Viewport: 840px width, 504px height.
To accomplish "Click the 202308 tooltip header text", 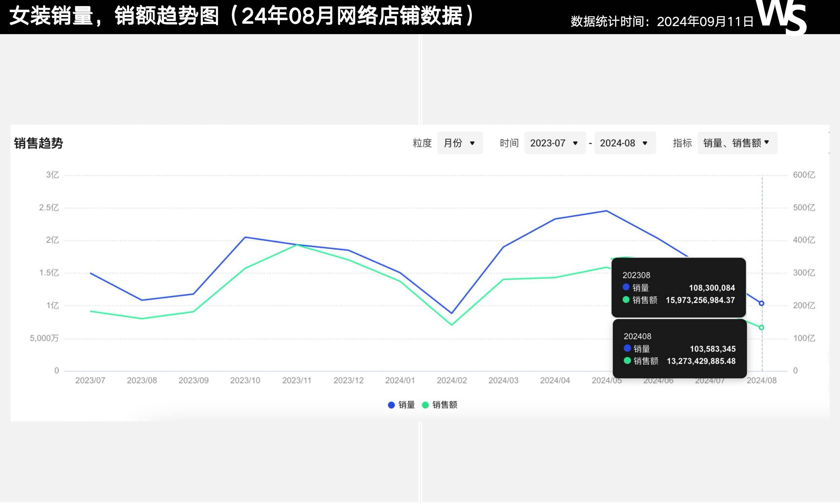I will [x=637, y=275].
